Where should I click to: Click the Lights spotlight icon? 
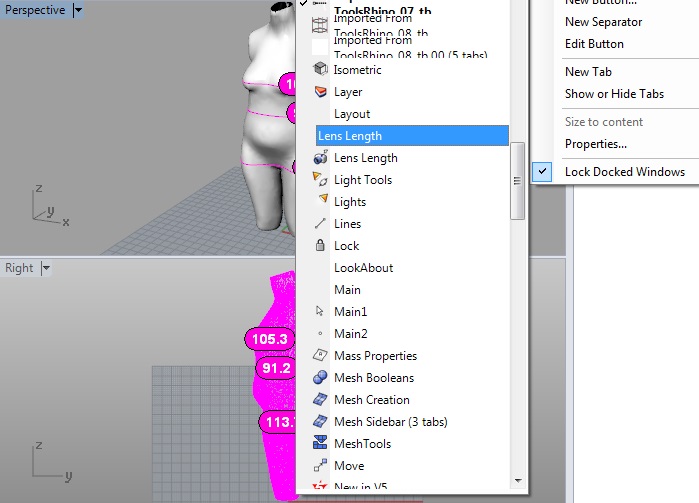(322, 199)
